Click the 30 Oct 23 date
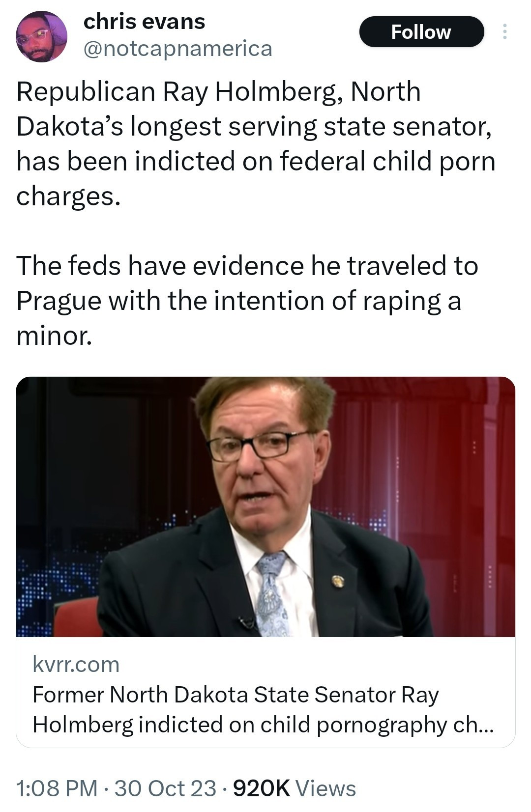 click(165, 788)
